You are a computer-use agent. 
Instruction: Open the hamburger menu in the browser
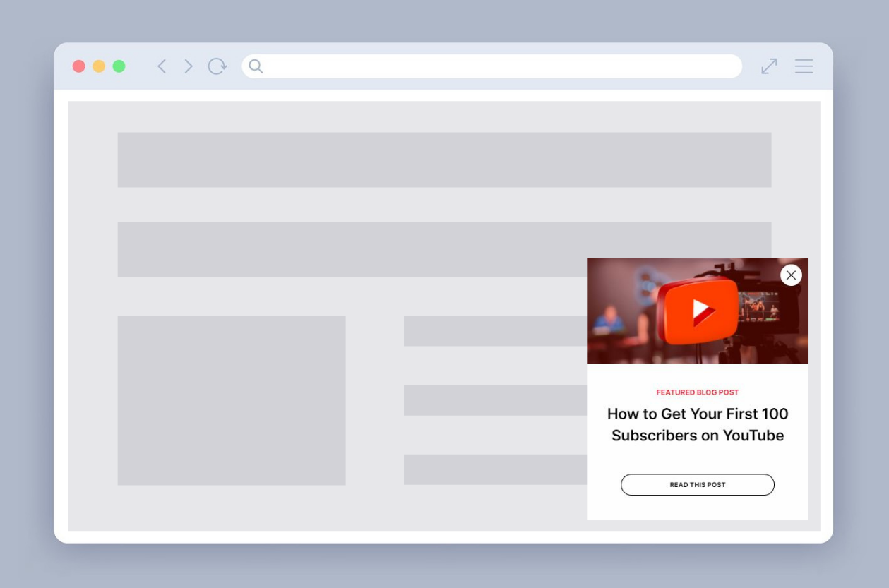(804, 66)
